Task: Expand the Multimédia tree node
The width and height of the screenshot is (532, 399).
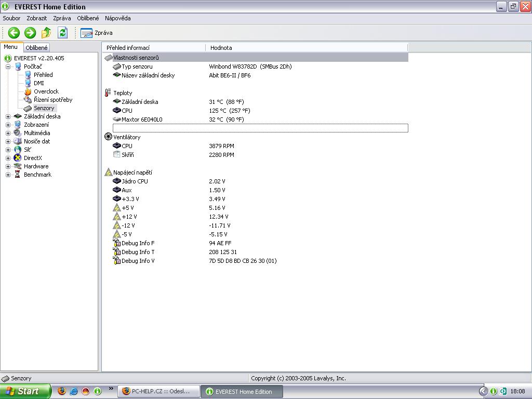Action: tap(8, 133)
